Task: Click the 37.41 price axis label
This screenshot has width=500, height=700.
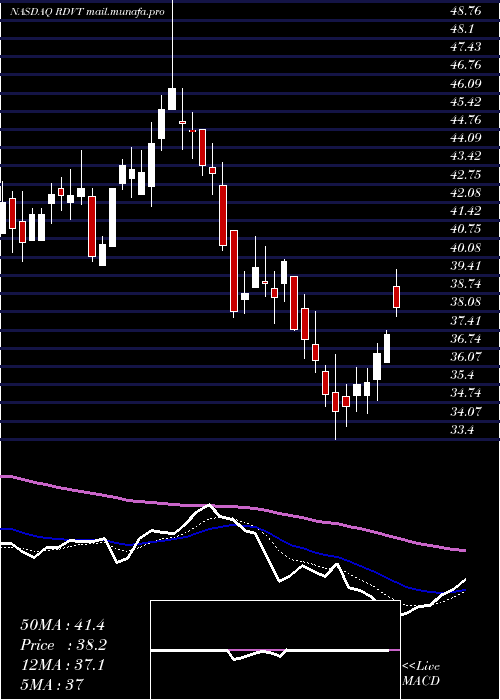Action: pos(465,321)
